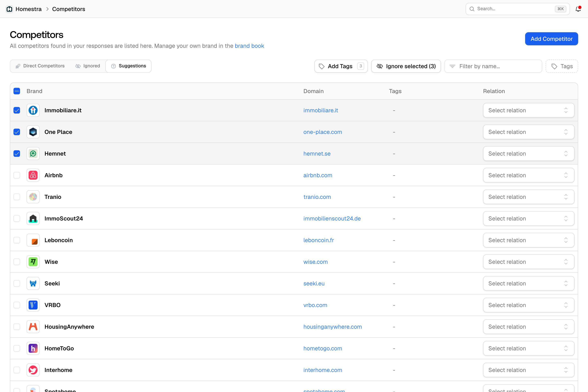Open the notifications bell icon
Screen dimensions: 588x392
578,9
